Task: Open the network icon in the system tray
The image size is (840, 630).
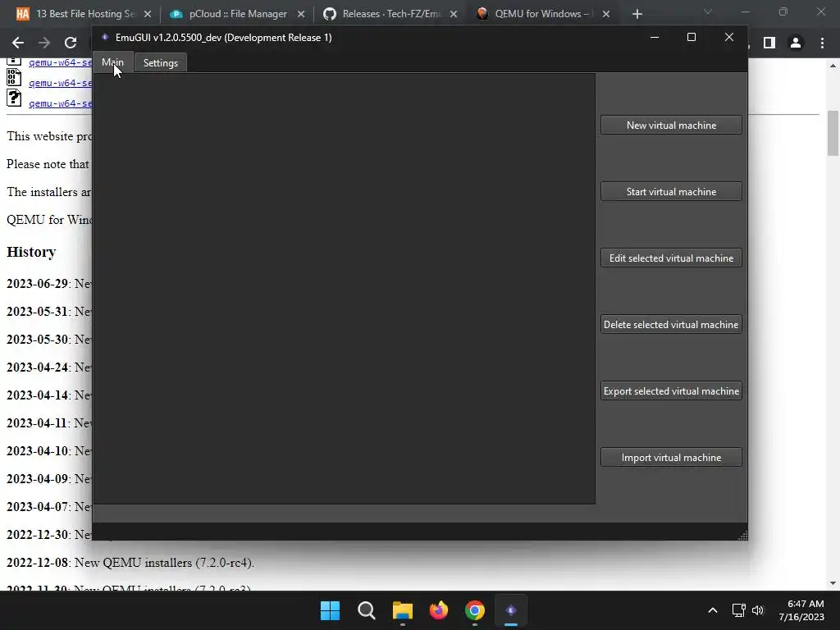Action: (x=739, y=610)
